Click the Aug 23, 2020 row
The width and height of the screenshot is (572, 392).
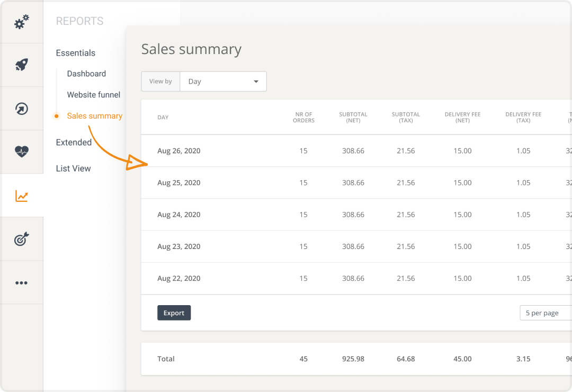point(179,246)
